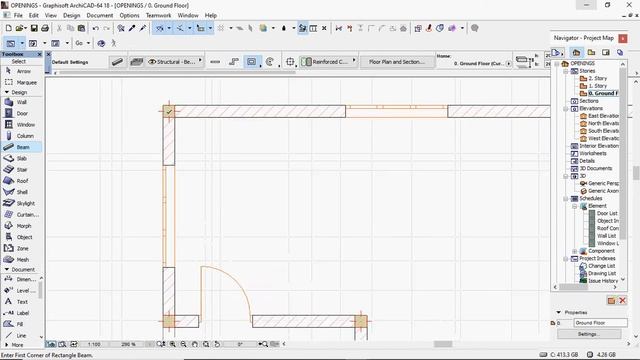The image size is (640, 360).
Task: Open the Design menu
Action: coord(71,15)
